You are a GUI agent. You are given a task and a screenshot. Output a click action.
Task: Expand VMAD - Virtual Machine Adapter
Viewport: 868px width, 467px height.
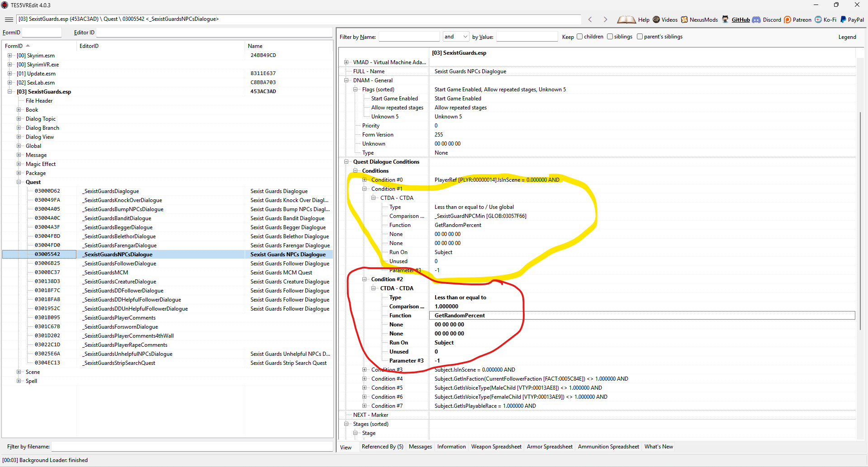346,62
